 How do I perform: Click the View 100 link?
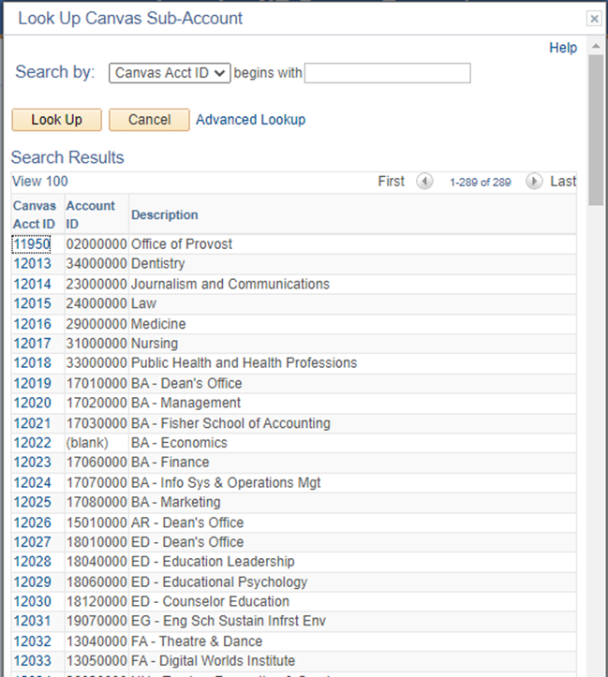pos(40,182)
